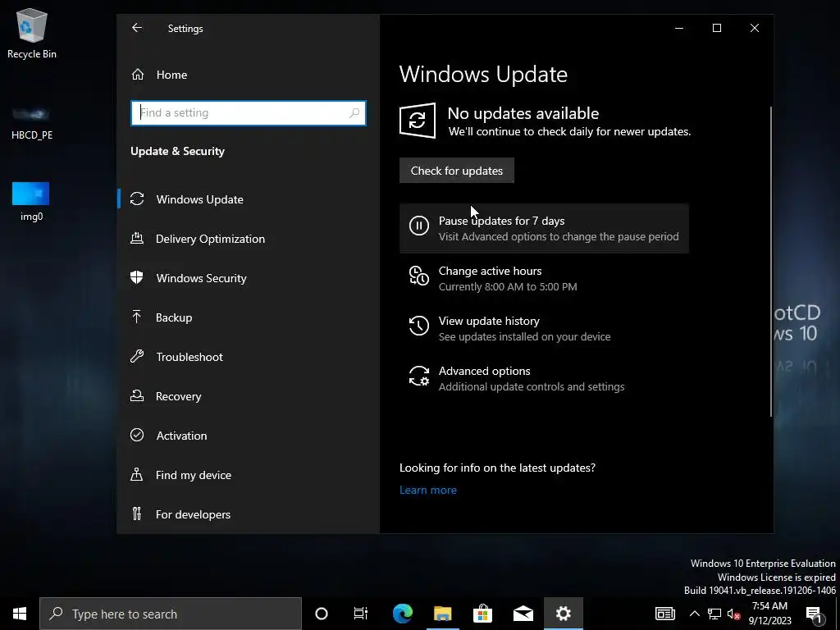Select Windows Update in the sidebar
The height and width of the screenshot is (630, 840).
click(x=248, y=199)
